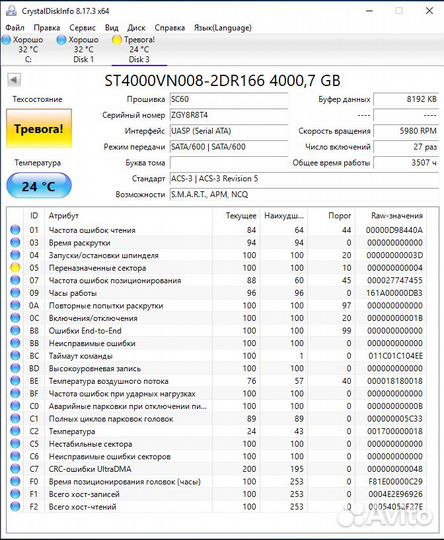Click status icon of Высокоуровневая запись row
444x540 pixels.
pyautogui.click(x=15, y=368)
